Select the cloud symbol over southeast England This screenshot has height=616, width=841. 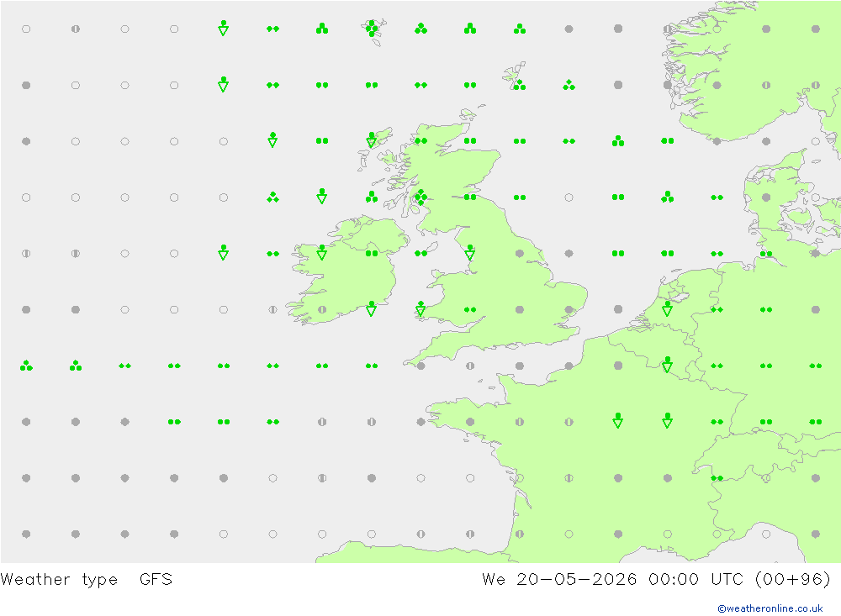point(569,309)
